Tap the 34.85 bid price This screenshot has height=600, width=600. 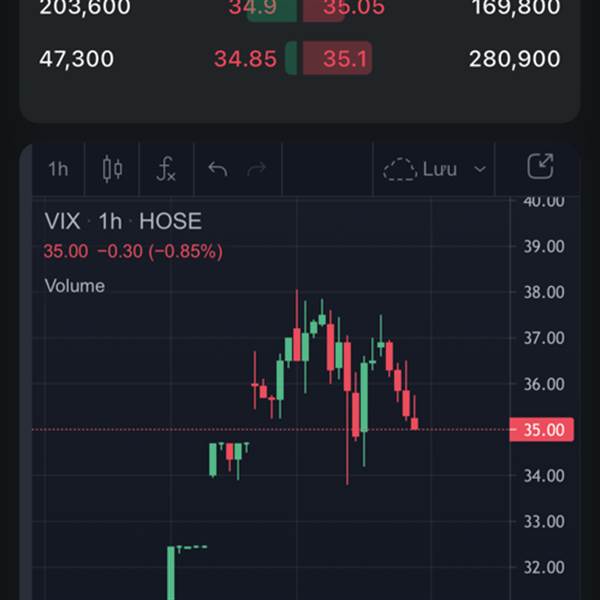(245, 59)
